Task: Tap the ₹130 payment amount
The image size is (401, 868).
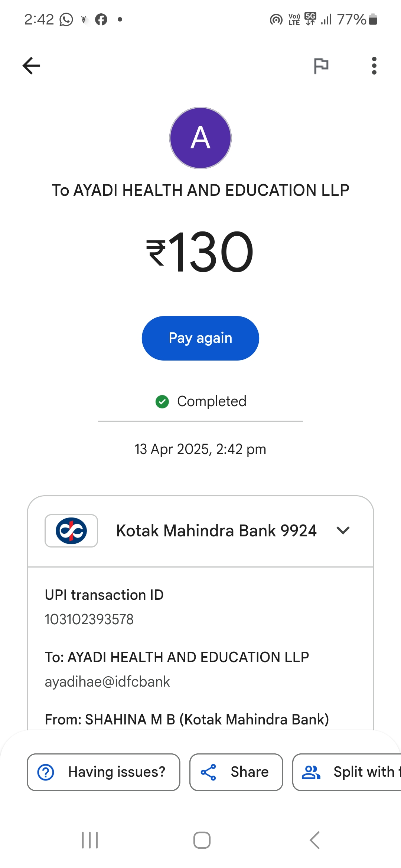Action: pos(200,252)
